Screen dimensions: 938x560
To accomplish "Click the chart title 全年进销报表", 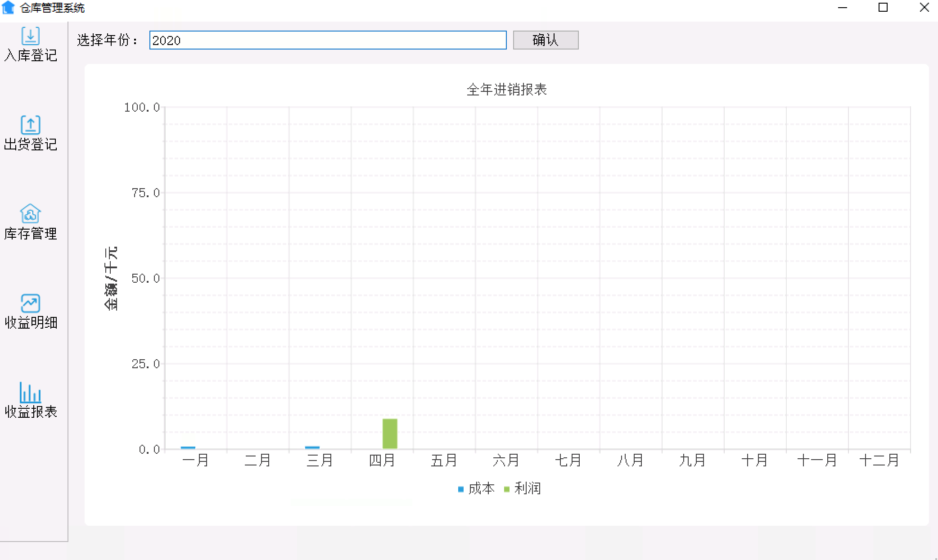I will [508, 89].
